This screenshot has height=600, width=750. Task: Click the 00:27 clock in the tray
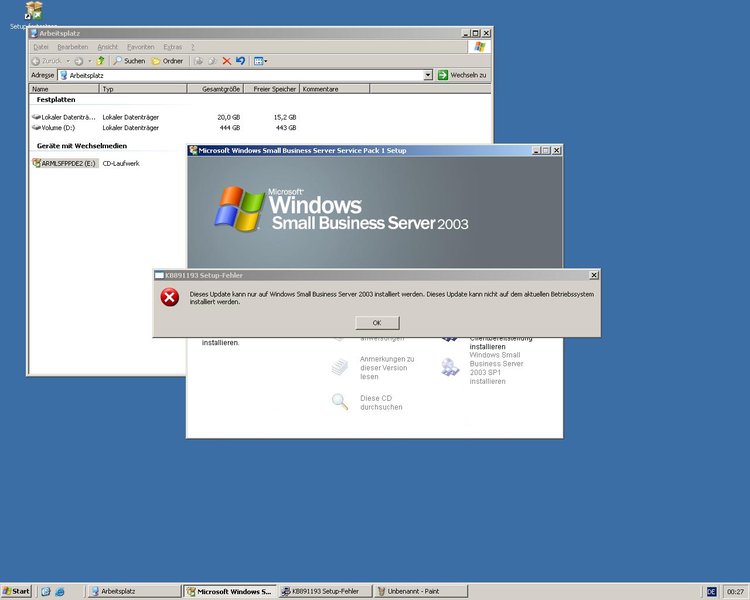[735, 592]
